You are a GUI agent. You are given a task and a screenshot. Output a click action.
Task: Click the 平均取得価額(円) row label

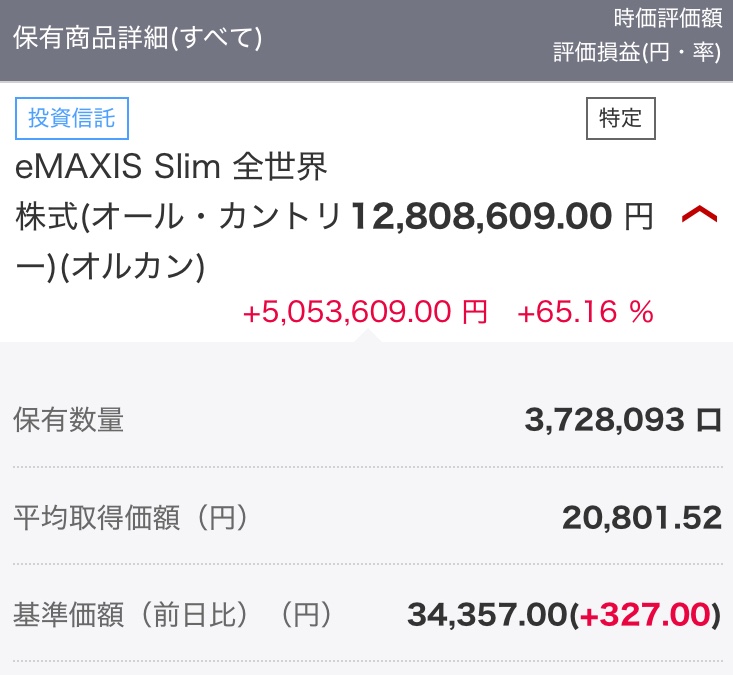(x=130, y=518)
